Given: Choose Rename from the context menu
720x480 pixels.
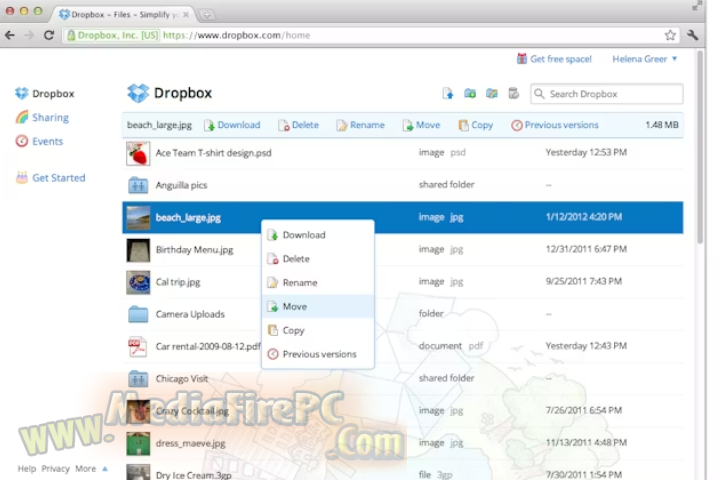Looking at the screenshot, I should (x=318, y=282).
